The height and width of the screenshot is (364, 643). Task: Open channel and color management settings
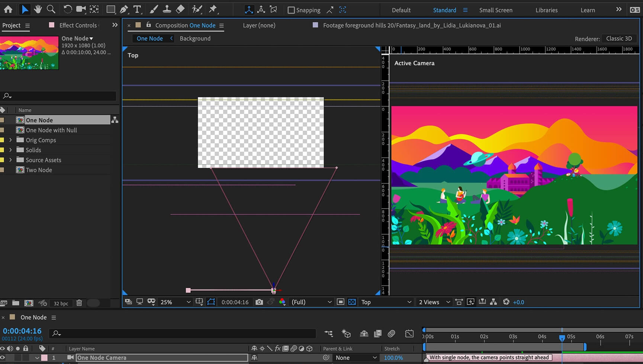click(282, 302)
